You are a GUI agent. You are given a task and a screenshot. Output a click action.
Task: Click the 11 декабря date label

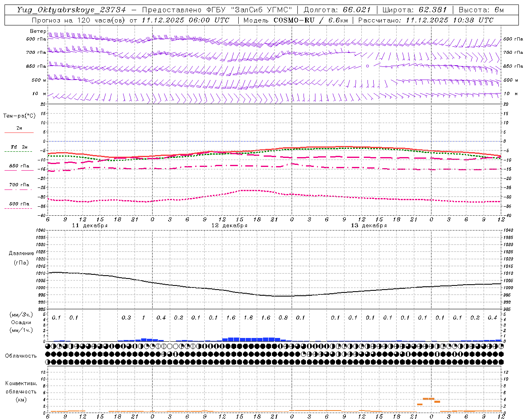[90, 226]
